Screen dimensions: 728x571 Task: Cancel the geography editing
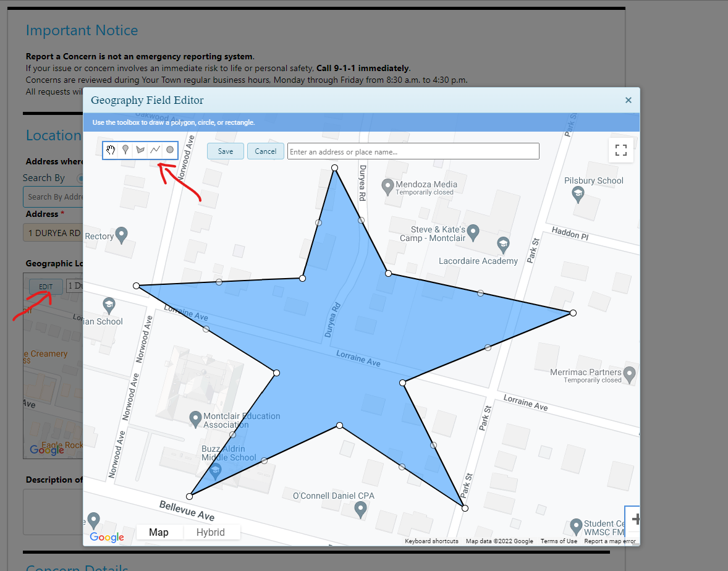click(x=265, y=151)
